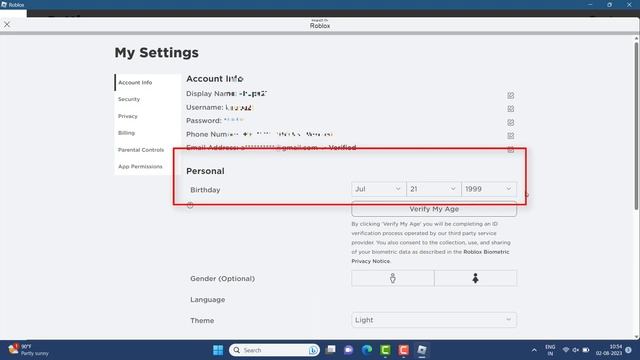The width and height of the screenshot is (640, 360).
Task: Click the Bing icon in taskbar search
Action: point(313,350)
